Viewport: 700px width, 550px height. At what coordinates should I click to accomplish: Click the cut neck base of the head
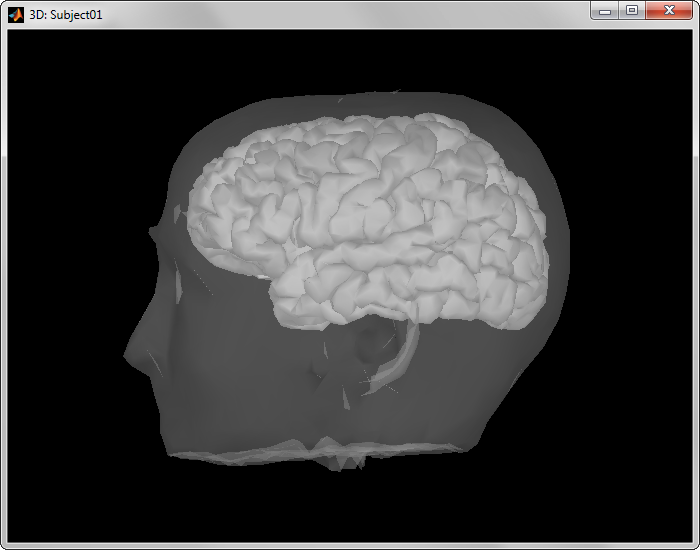[x=330, y=455]
